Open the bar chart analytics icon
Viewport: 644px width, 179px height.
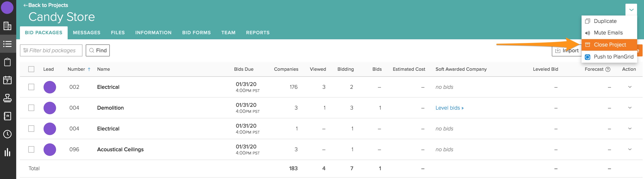(x=7, y=152)
